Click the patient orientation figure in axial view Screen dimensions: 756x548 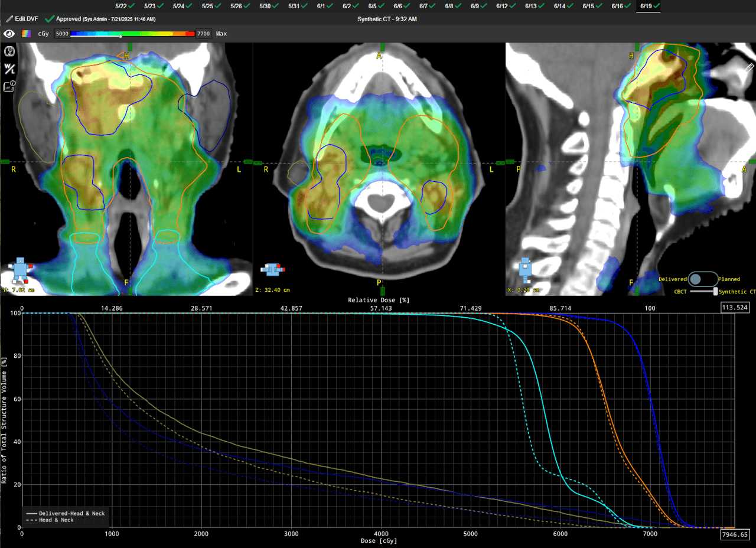pyautogui.click(x=272, y=269)
